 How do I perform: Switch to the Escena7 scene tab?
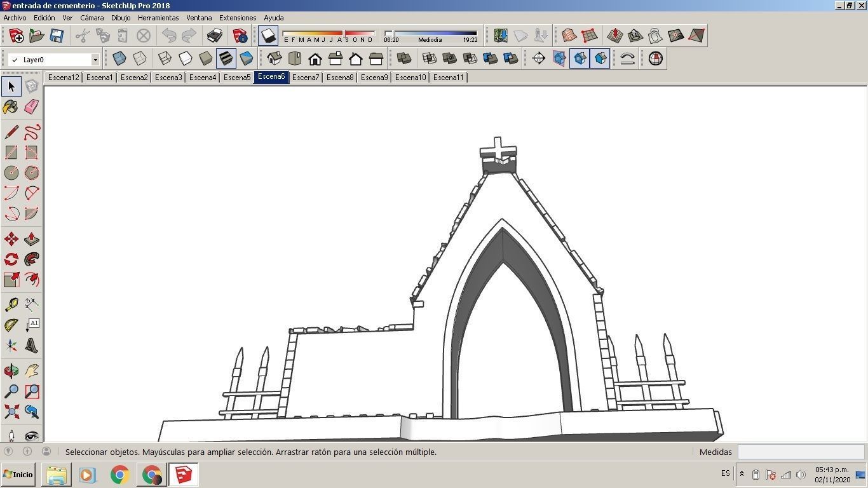[x=306, y=78]
